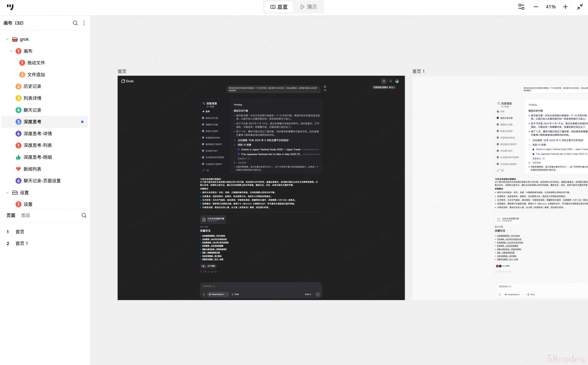Open the app logo in the top-left corner
The image size is (588, 365).
pos(10,7)
